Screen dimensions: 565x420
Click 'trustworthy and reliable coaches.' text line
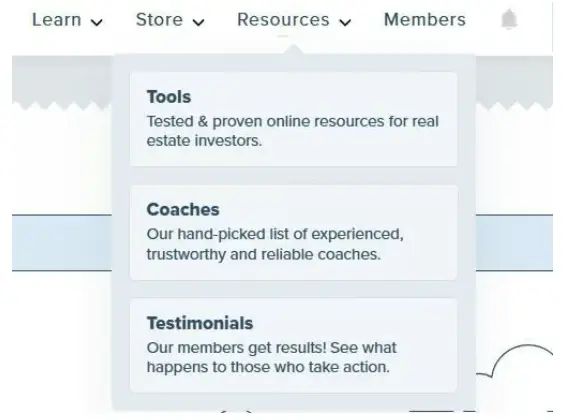pyautogui.click(x=263, y=254)
